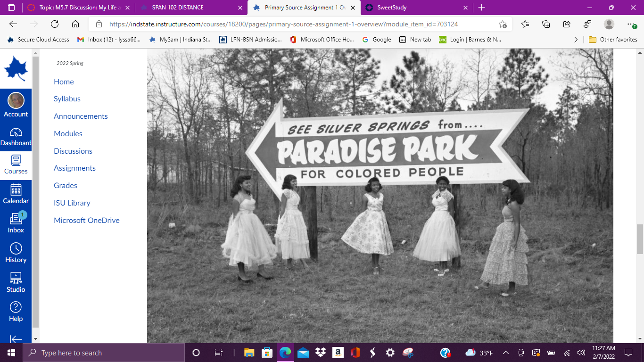644x362 pixels.
Task: Open the Other favorites folder
Action: coord(613,40)
